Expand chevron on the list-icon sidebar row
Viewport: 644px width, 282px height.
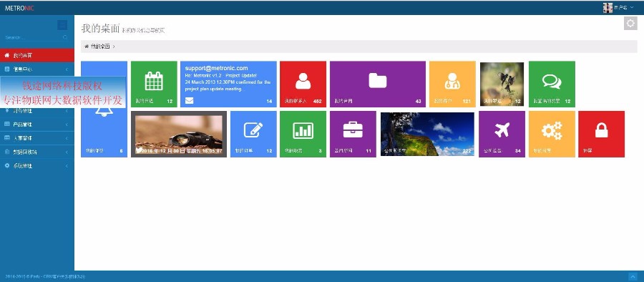[67, 69]
